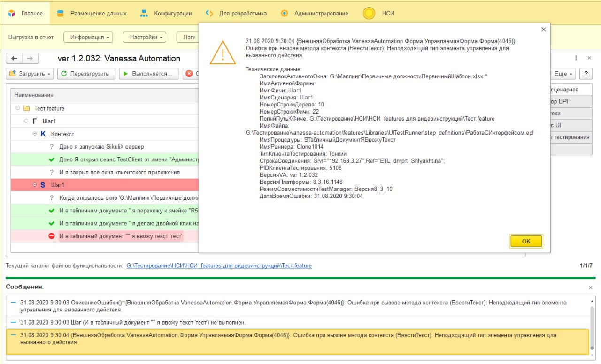The height and width of the screenshot is (364, 601).
Task: Select row я перехожу к ячейке
Action: click(x=105, y=211)
